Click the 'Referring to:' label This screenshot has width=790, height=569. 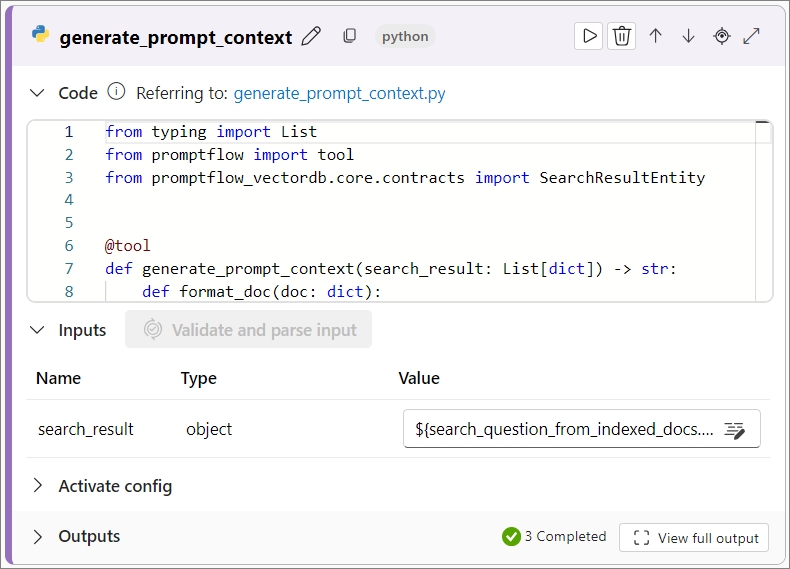(x=182, y=93)
